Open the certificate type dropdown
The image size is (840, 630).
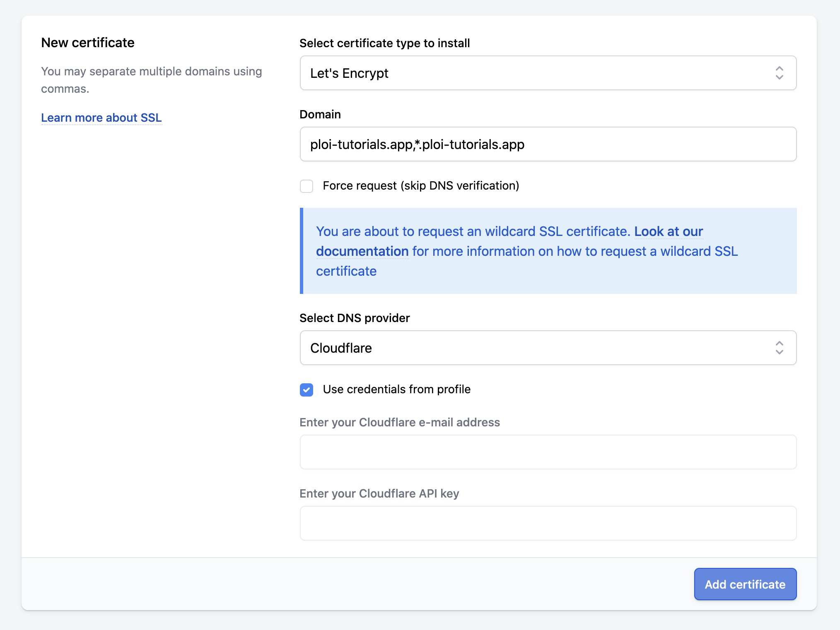coord(548,73)
